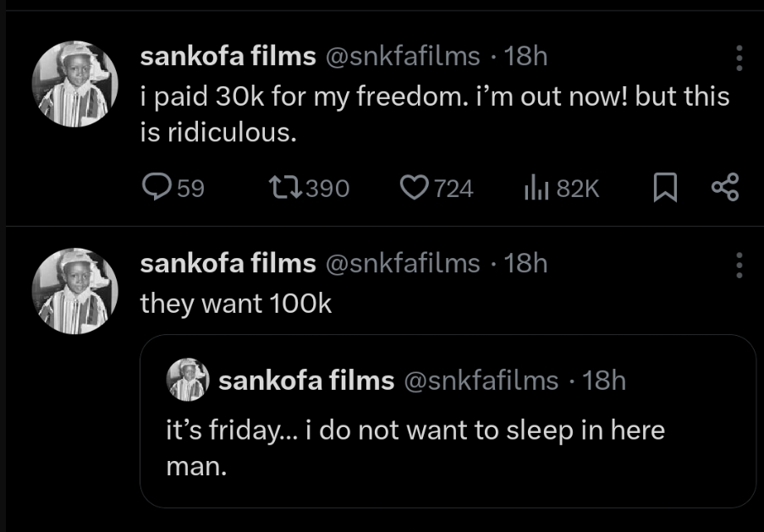Open profile picture beside "i paid 30k" tweet
The height and width of the screenshot is (532, 764).
[74, 84]
